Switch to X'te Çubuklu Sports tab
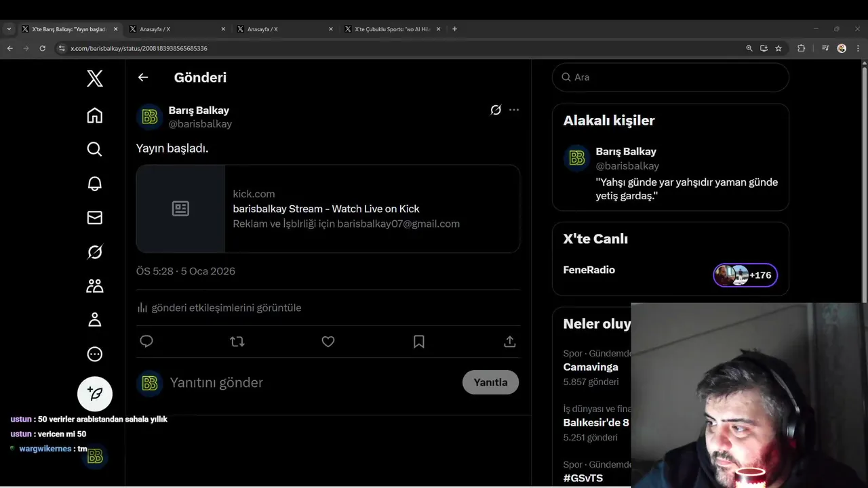868x488 pixels. tap(392, 29)
